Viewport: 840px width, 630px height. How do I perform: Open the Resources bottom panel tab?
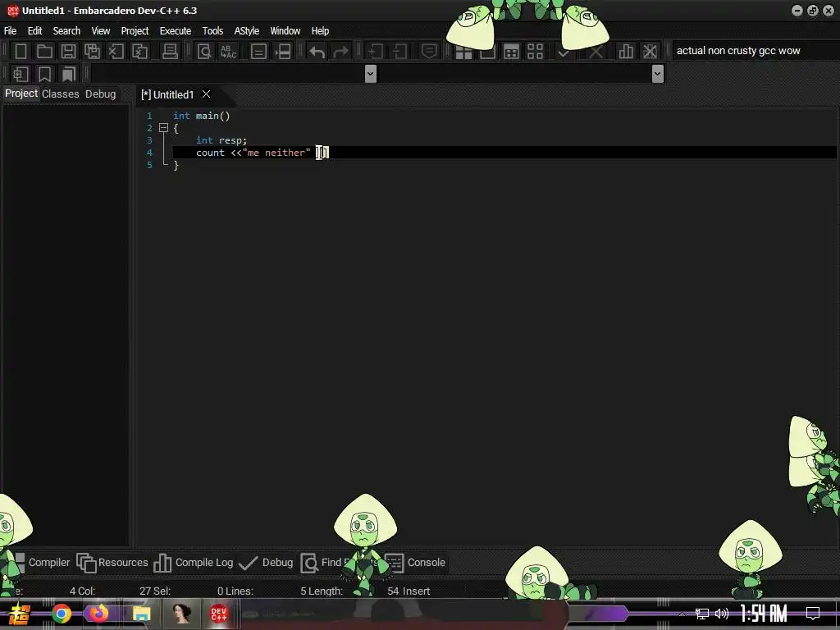click(112, 563)
